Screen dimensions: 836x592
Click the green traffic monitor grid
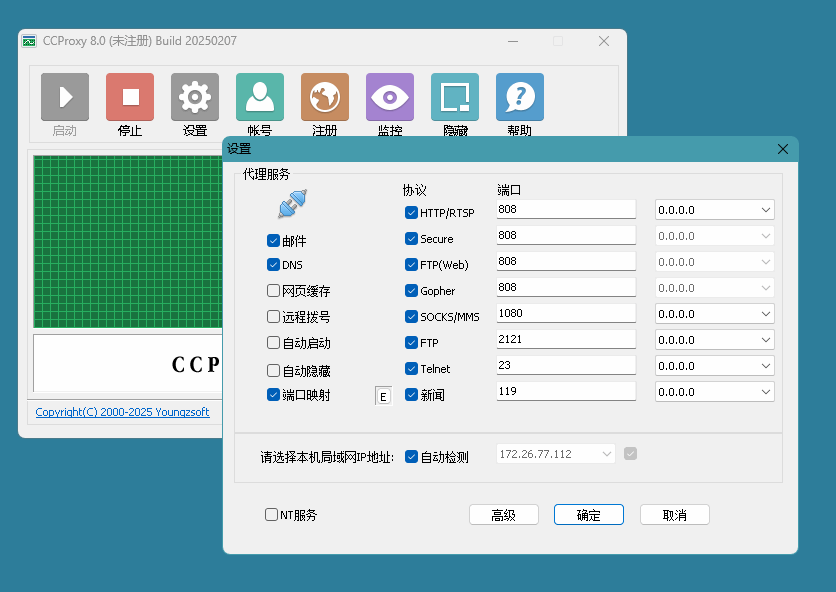pyautogui.click(x=128, y=242)
